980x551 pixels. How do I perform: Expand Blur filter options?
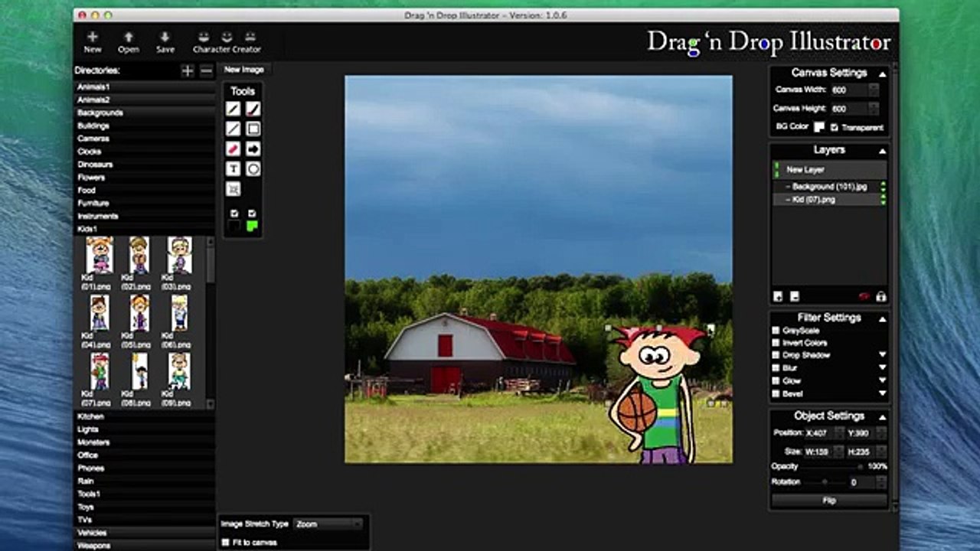pyautogui.click(x=882, y=368)
